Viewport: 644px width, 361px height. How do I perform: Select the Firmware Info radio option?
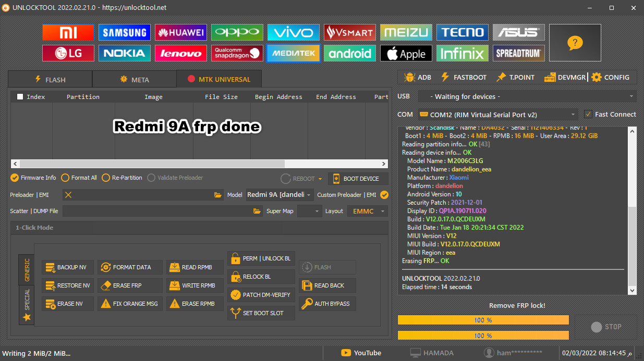coord(33,178)
